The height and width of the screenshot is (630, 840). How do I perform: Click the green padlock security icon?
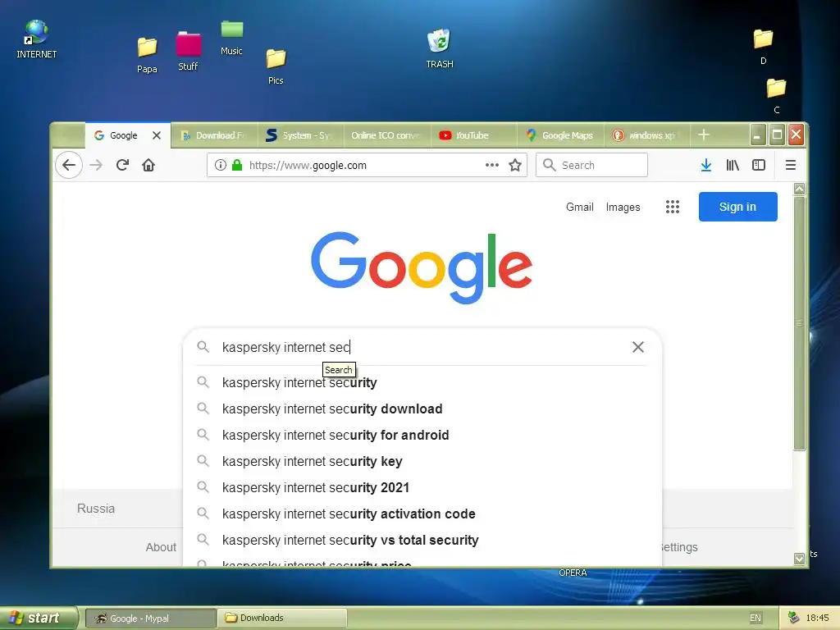point(237,165)
